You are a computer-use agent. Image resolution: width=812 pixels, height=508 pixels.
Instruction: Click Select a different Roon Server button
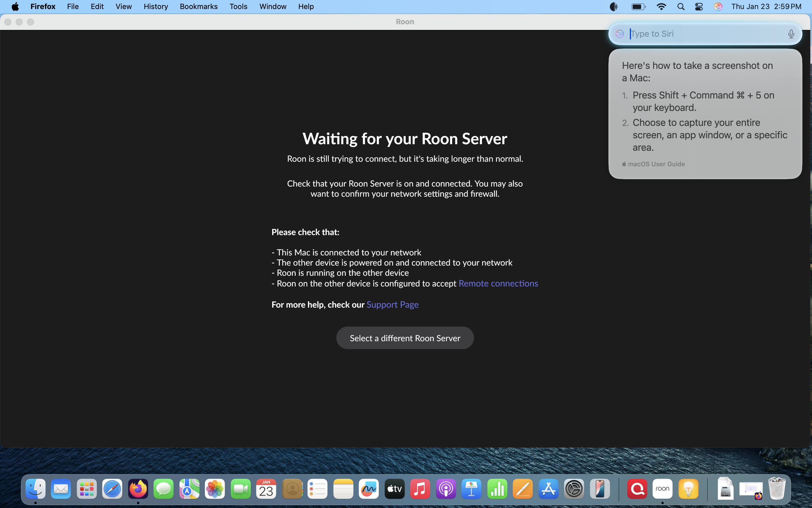[x=405, y=338]
